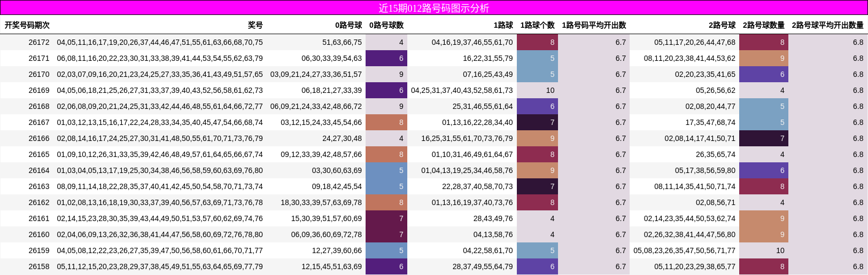Viewport: 868px width, 275px height.
Task: Select issue number 26162
Action: (39, 202)
